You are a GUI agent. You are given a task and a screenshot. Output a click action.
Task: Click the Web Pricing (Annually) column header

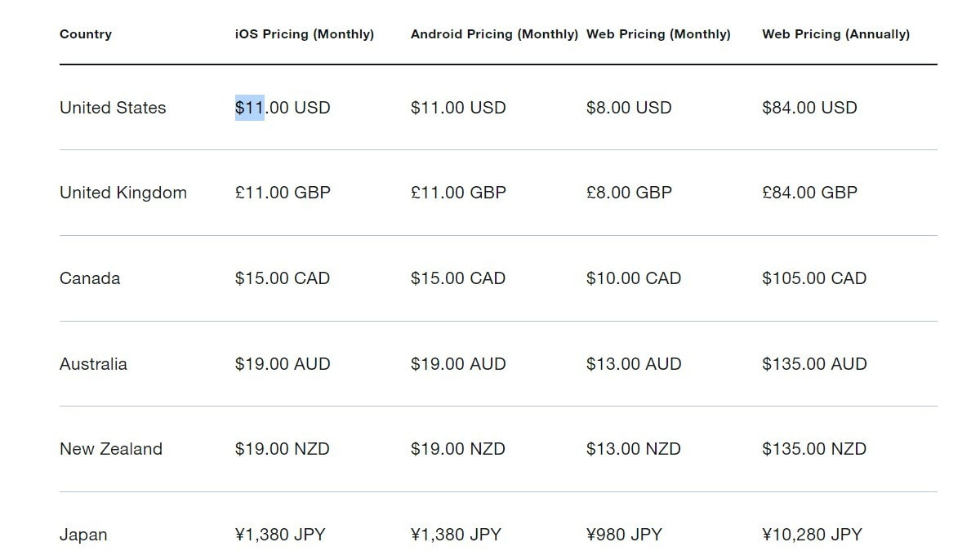click(835, 34)
